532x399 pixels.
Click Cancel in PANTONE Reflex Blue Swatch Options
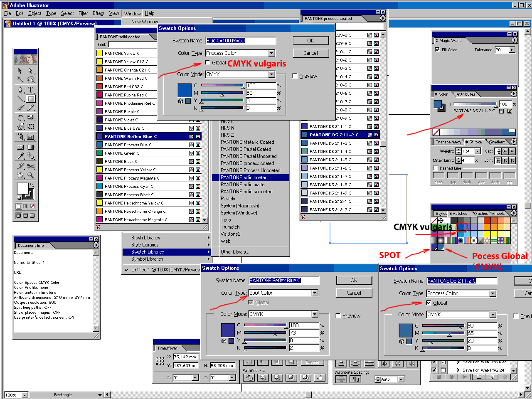[354, 293]
